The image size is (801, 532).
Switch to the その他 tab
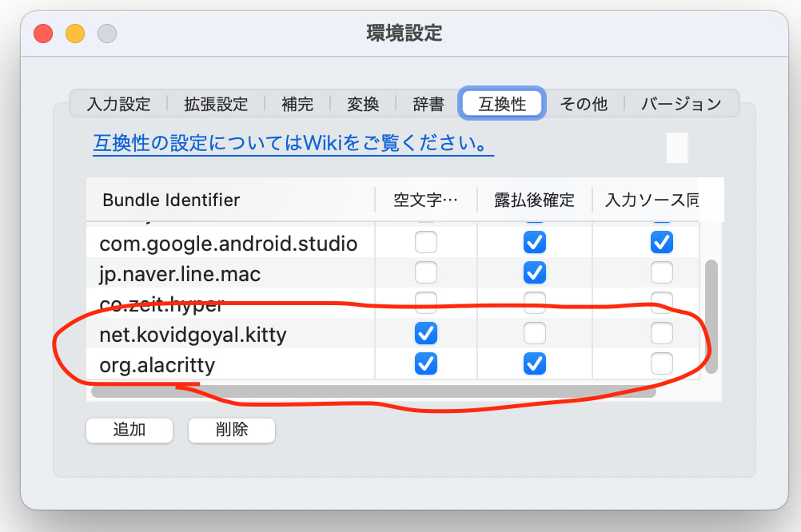coord(584,104)
